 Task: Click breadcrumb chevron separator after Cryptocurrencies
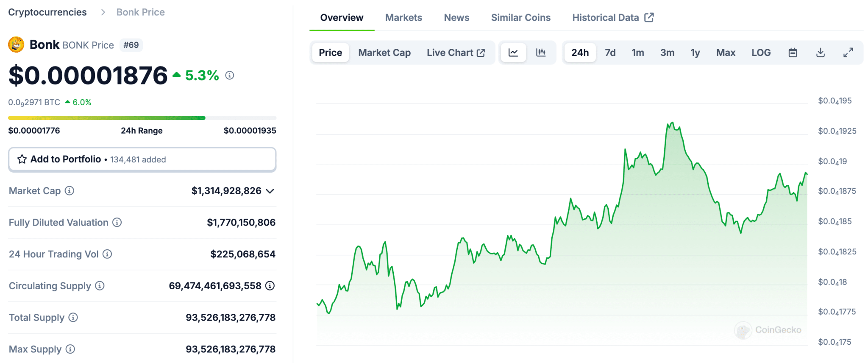click(x=103, y=12)
